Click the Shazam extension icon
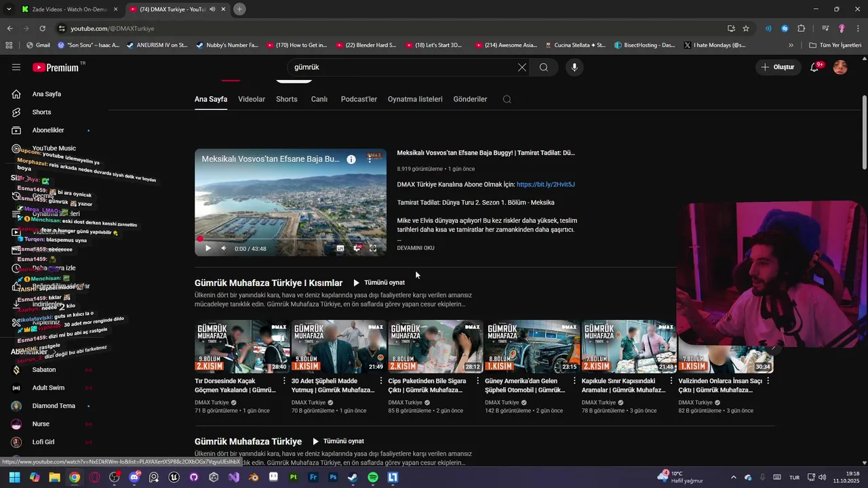This screenshot has width=868, height=488. tap(785, 28)
